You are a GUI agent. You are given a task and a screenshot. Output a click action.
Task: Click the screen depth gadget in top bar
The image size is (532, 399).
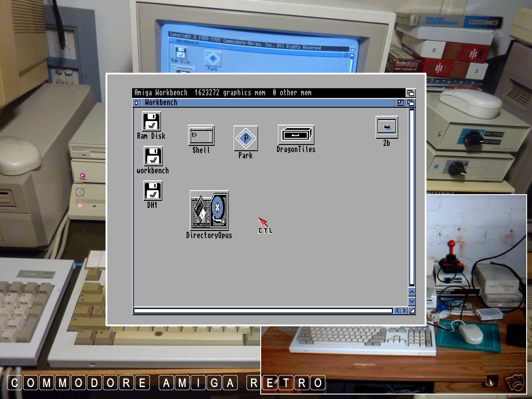coord(411,93)
